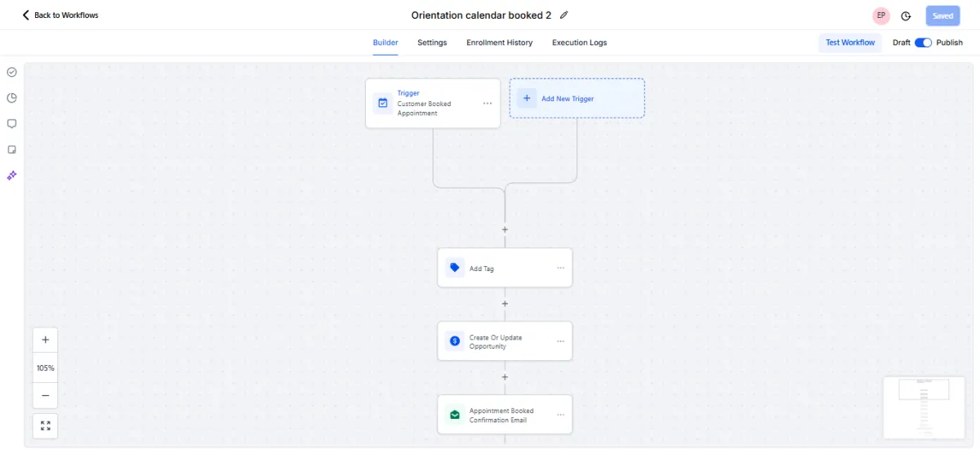Open Create Or Update Opportunity options menu
Screen dimensions: 980x454
pos(560,341)
